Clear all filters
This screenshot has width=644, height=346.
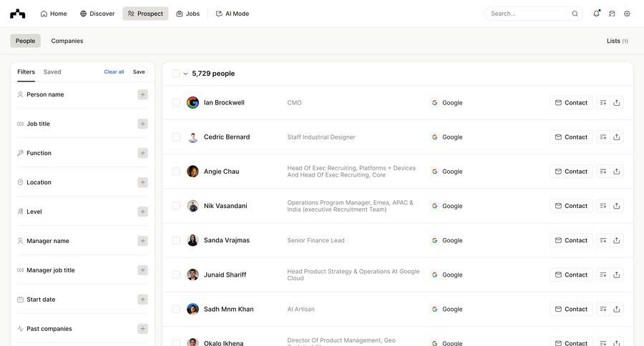(114, 71)
